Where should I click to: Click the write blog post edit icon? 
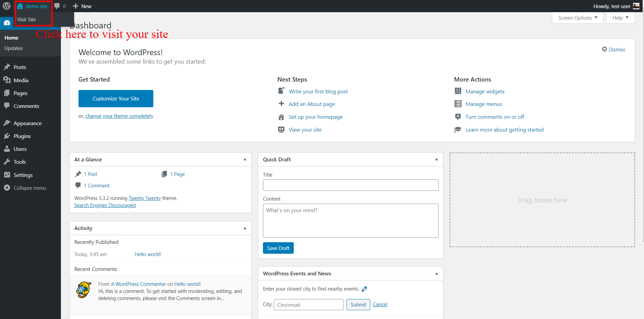[281, 91]
